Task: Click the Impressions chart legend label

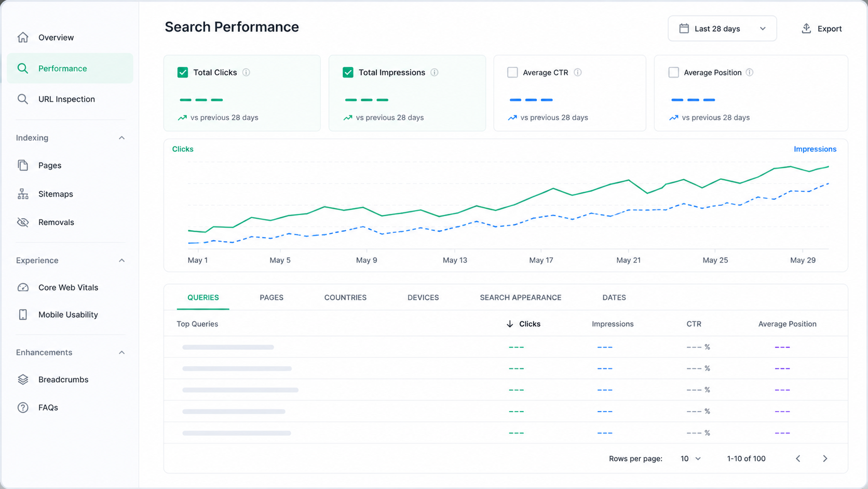Action: click(815, 149)
